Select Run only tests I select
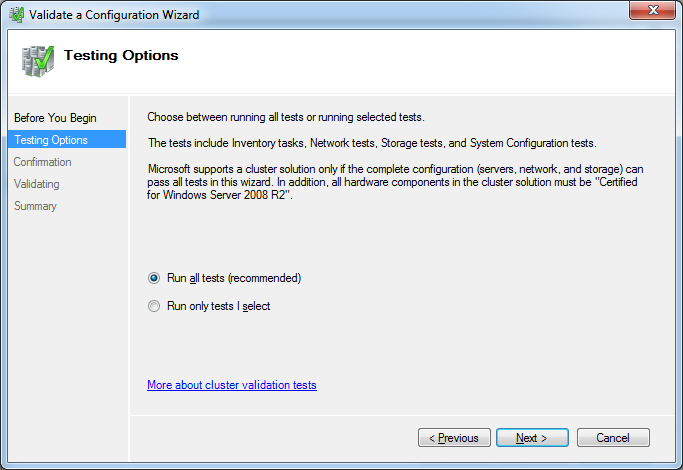This screenshot has height=470, width=683. point(154,306)
